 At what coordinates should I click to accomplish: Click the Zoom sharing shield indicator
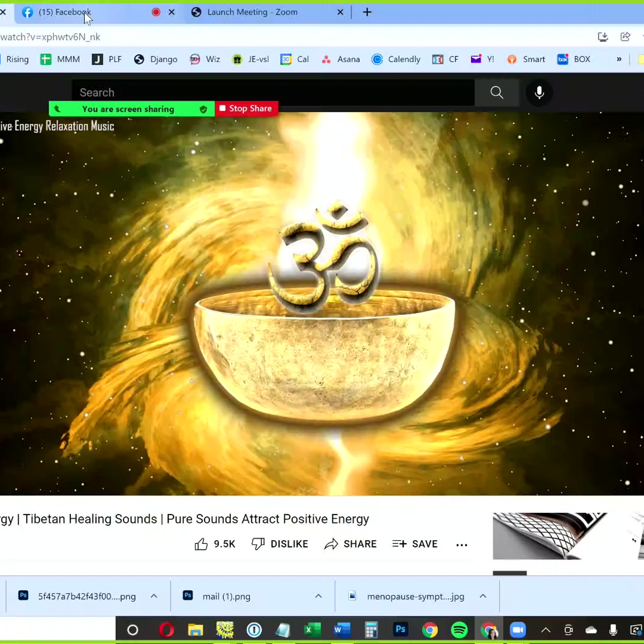[203, 109]
